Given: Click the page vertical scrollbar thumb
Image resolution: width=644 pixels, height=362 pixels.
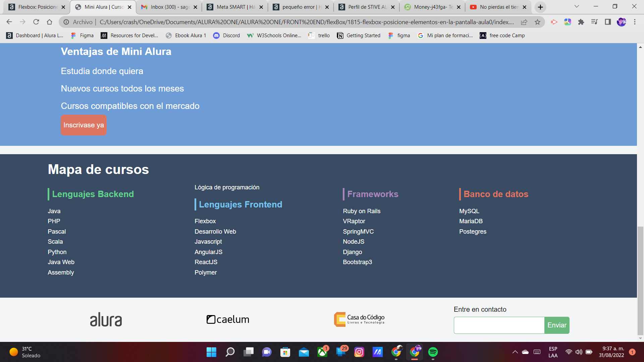Looking at the screenshot, I should 640,281.
